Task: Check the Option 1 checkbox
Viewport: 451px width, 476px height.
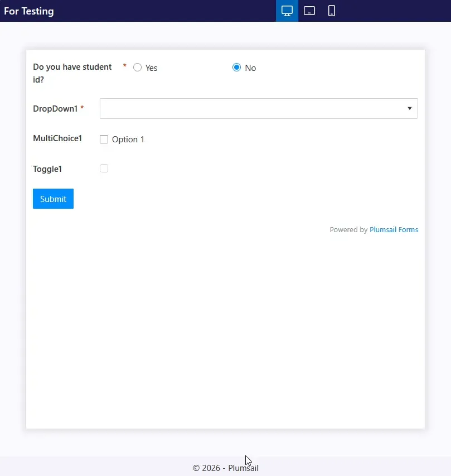Action: (x=104, y=140)
